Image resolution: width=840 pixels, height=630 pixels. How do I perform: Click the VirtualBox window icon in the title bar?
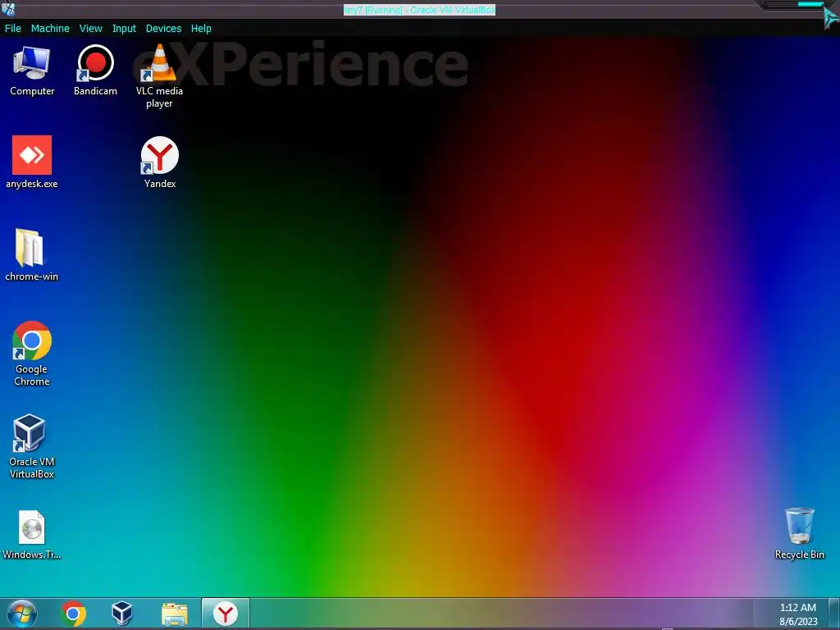click(x=8, y=9)
